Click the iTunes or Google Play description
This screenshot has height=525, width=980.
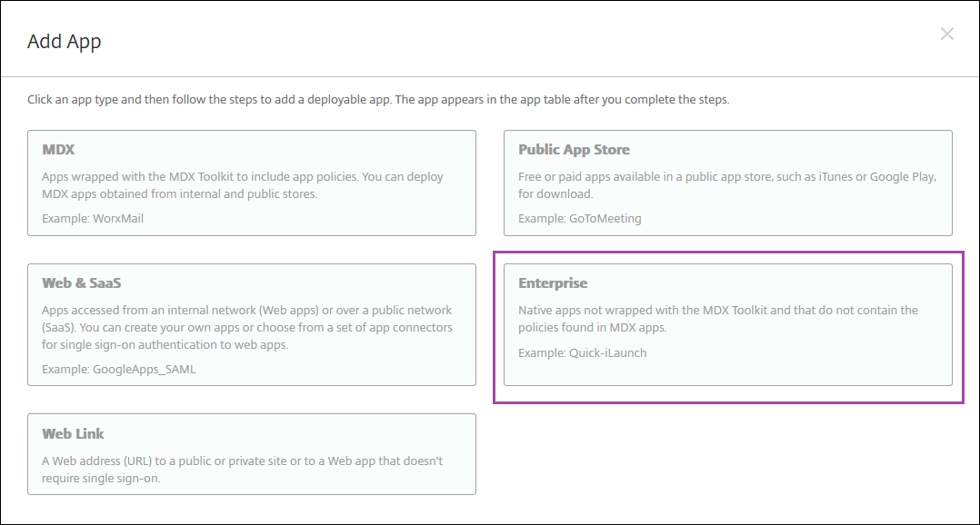[x=727, y=184]
